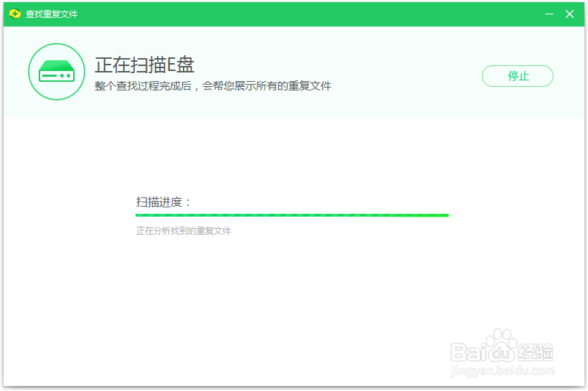Click the scan progress bar
The width and height of the screenshot is (588, 391).
click(292, 215)
